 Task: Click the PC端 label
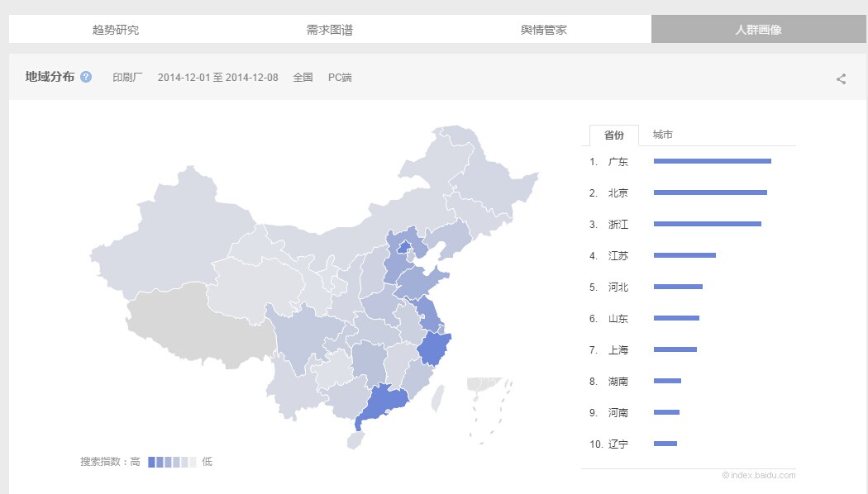coord(340,78)
